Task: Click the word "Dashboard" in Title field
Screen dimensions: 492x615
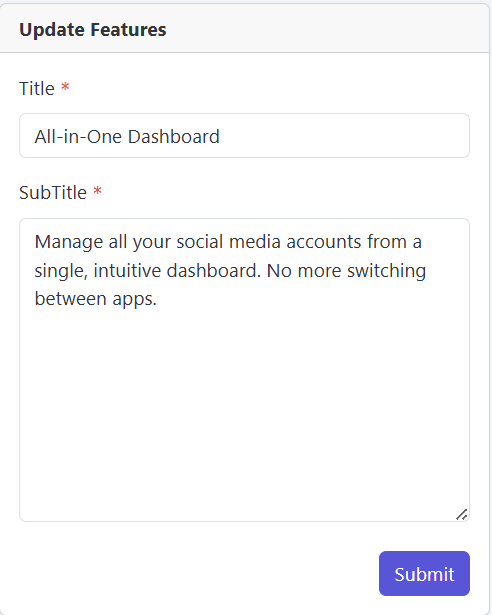Action: point(173,136)
